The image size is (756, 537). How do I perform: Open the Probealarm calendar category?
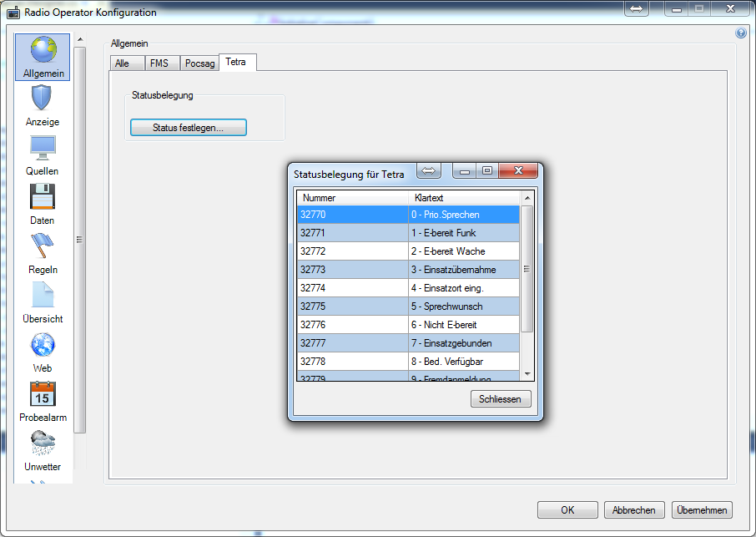click(42, 401)
